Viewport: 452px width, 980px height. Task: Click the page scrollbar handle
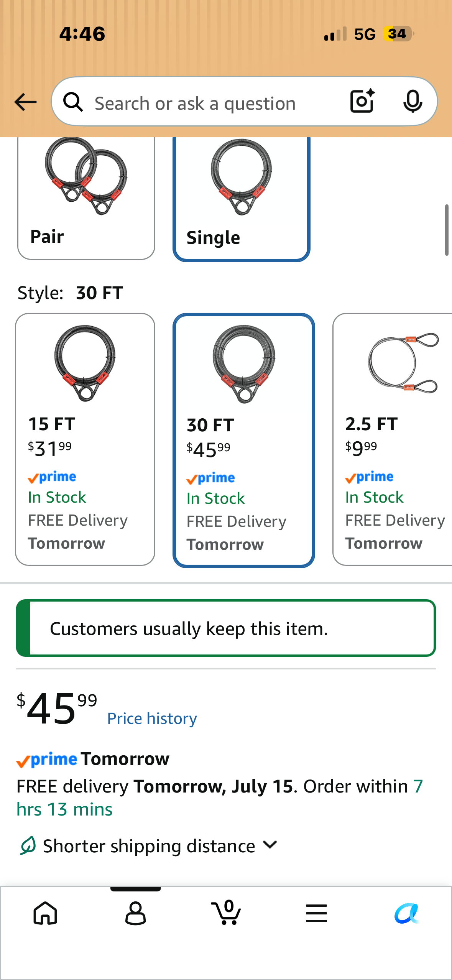click(447, 230)
